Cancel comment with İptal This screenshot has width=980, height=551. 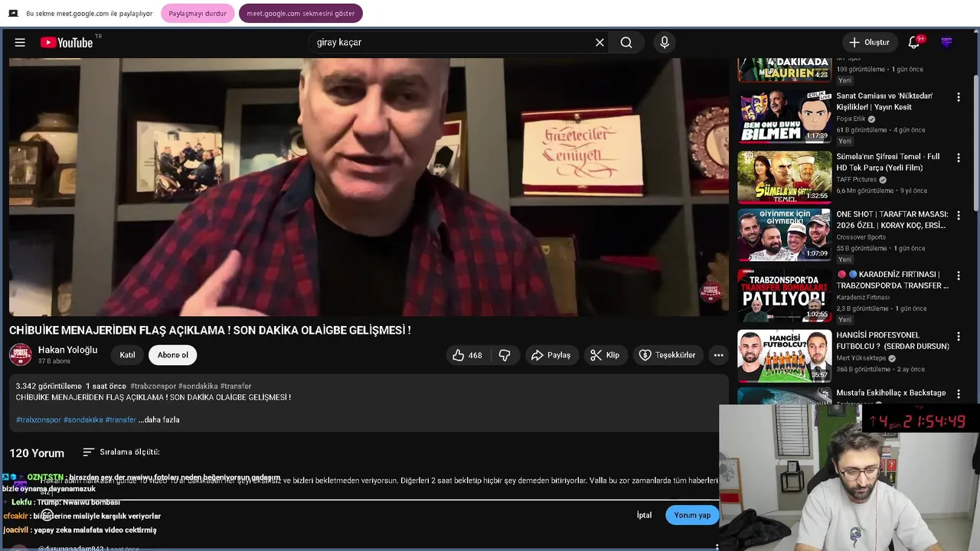click(644, 515)
